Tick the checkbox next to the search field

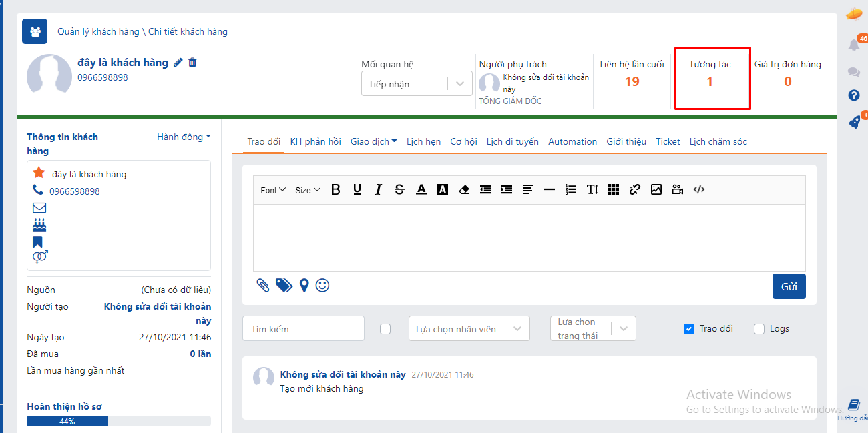pos(385,329)
